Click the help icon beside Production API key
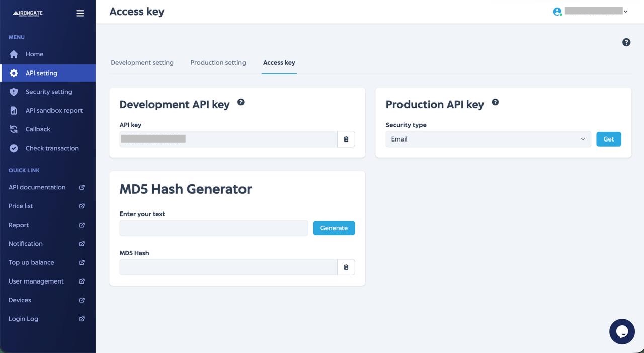 click(495, 102)
